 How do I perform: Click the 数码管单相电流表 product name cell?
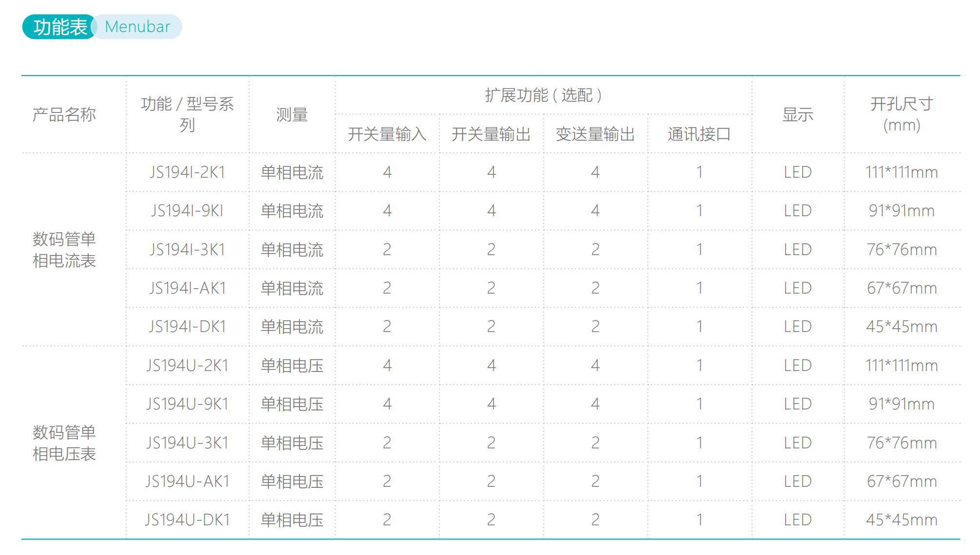[65, 249]
